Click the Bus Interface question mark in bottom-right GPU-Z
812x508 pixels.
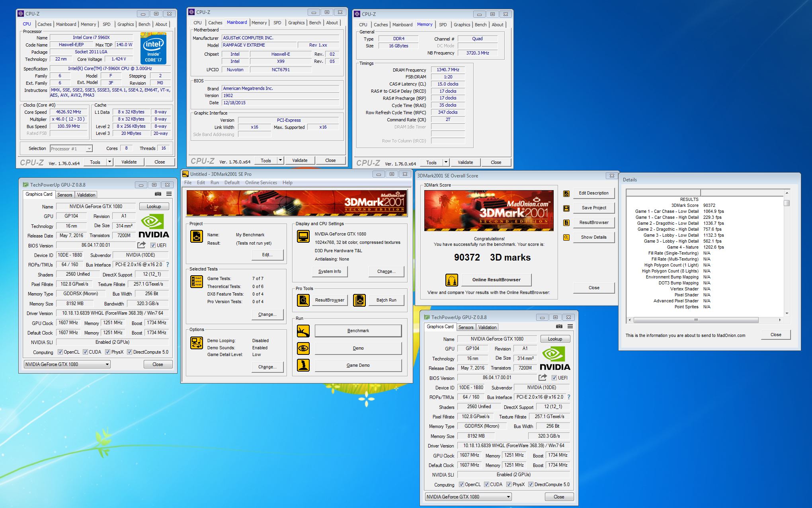click(569, 397)
